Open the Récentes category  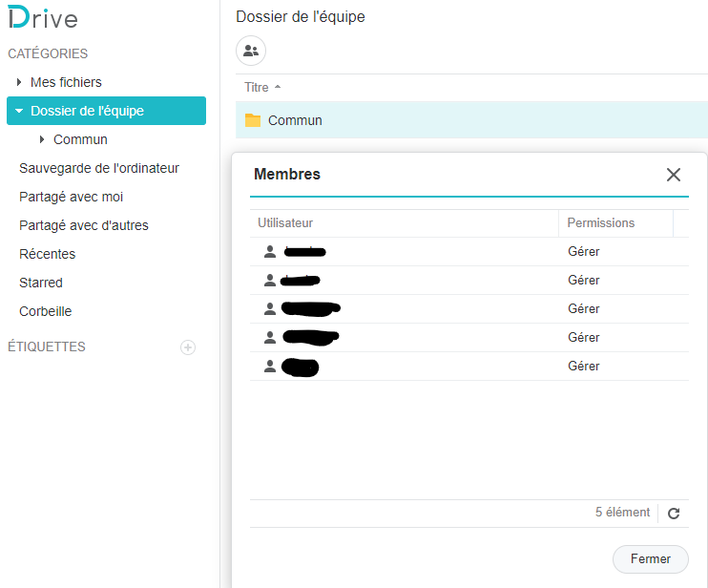click(x=48, y=254)
